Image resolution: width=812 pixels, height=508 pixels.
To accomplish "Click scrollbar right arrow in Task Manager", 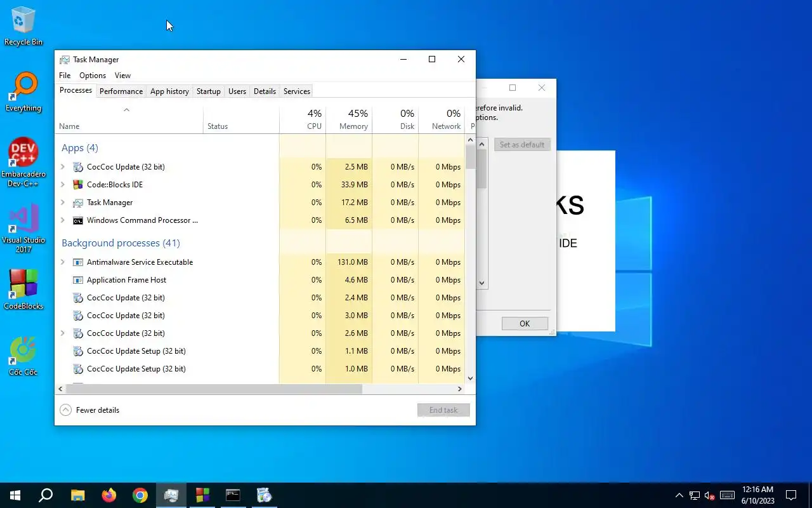I will coord(460,389).
